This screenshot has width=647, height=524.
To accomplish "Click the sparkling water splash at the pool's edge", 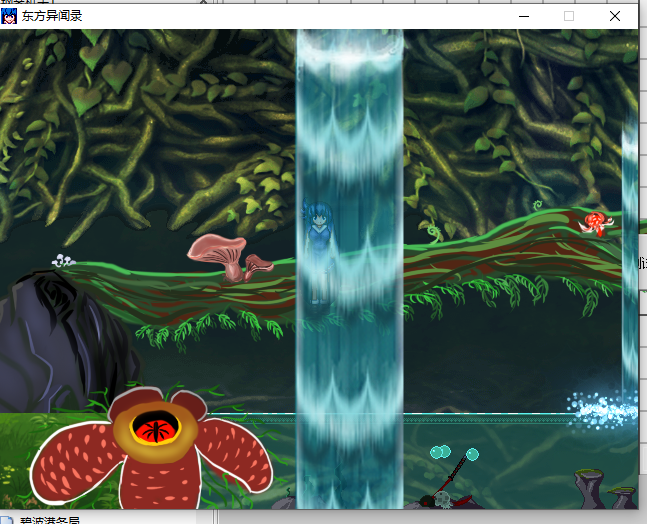I will click(602, 410).
